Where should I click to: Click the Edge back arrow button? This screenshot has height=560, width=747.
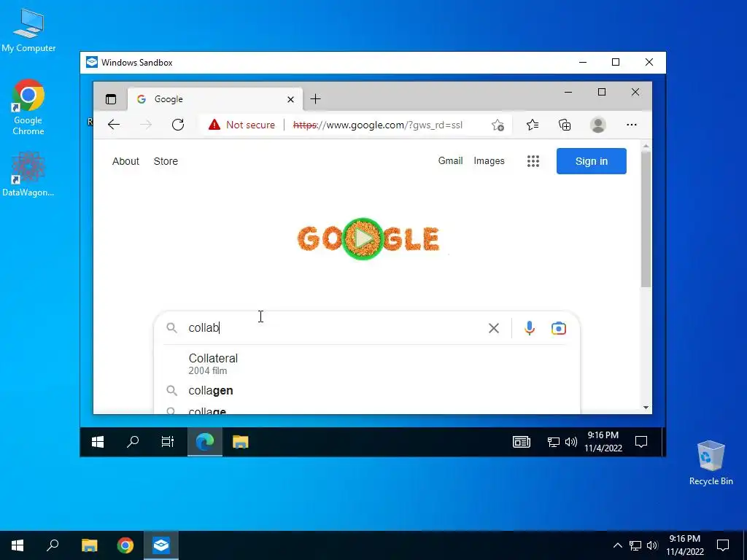[113, 125]
